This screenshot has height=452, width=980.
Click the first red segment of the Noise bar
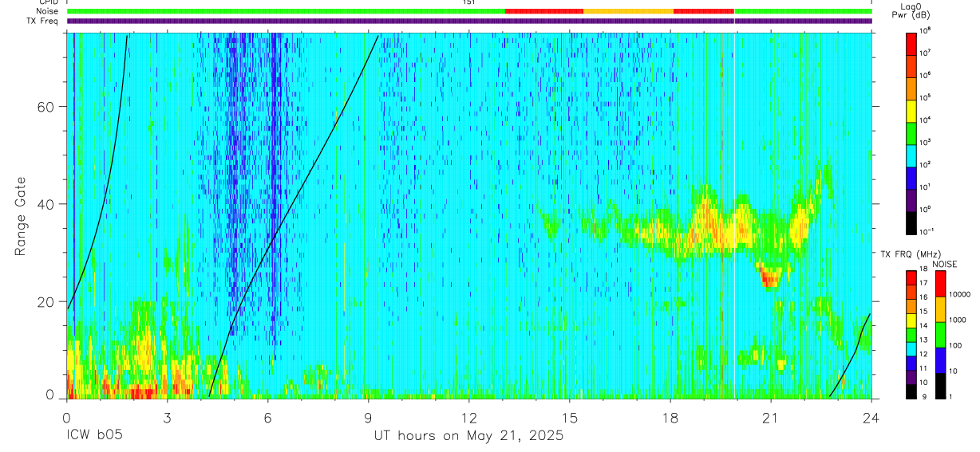[x=544, y=11]
